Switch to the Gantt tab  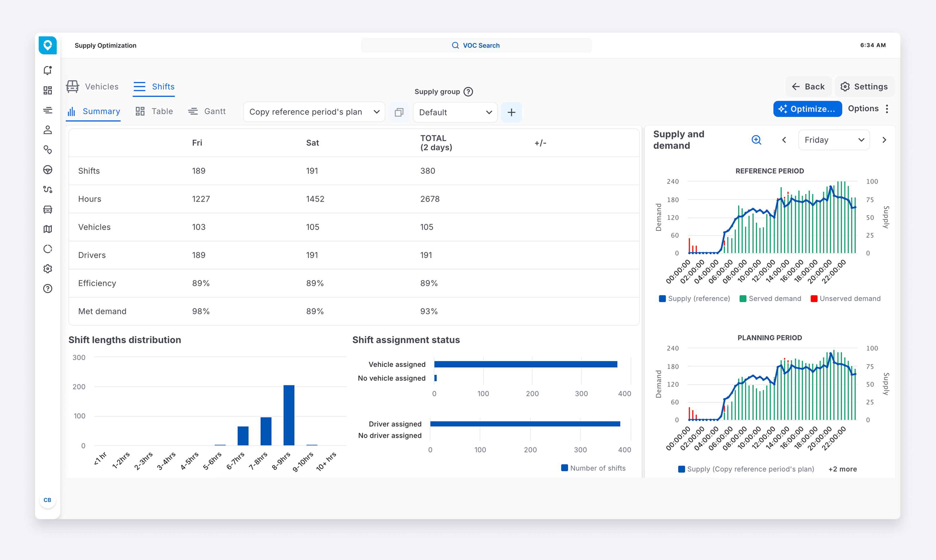click(x=207, y=111)
